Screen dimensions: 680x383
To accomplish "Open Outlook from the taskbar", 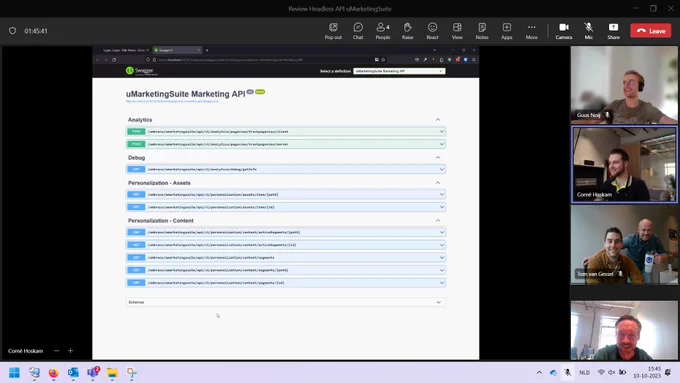I will point(73,373).
